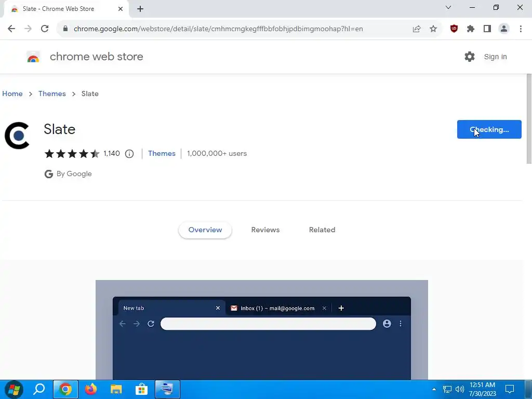The height and width of the screenshot is (399, 532).
Task: Open File Explorer from the taskbar
Action: [116, 389]
